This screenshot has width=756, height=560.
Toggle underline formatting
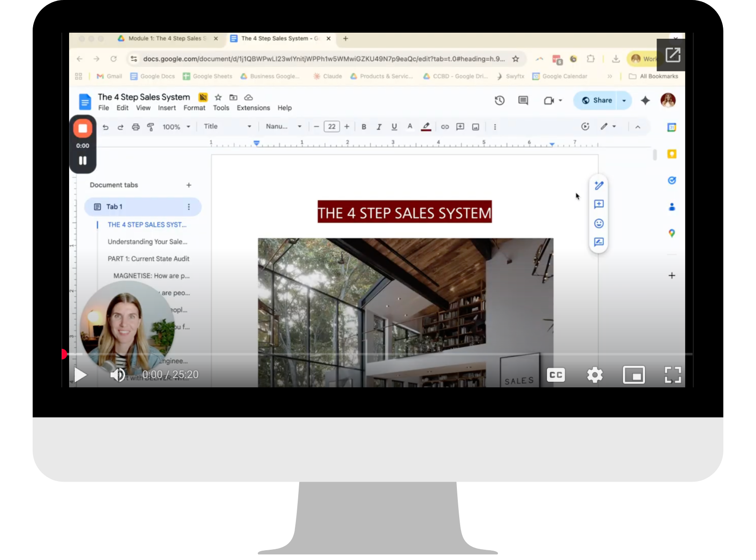pos(394,127)
